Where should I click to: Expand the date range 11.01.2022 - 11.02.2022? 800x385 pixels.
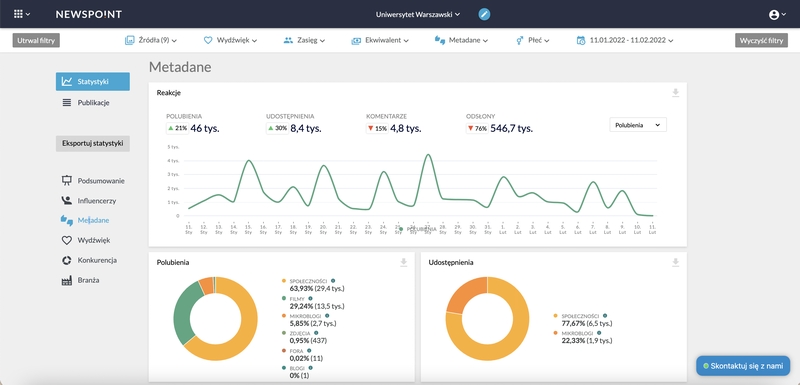point(625,40)
